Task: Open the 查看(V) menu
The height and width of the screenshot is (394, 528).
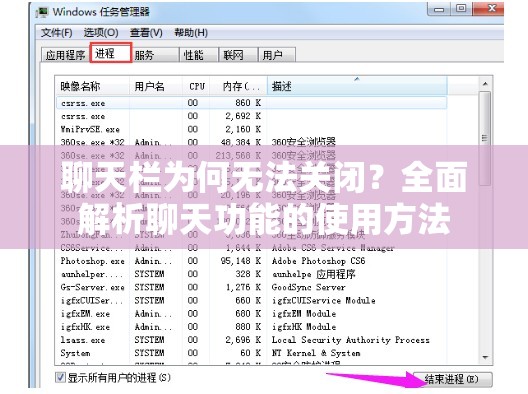Action: pos(146,33)
